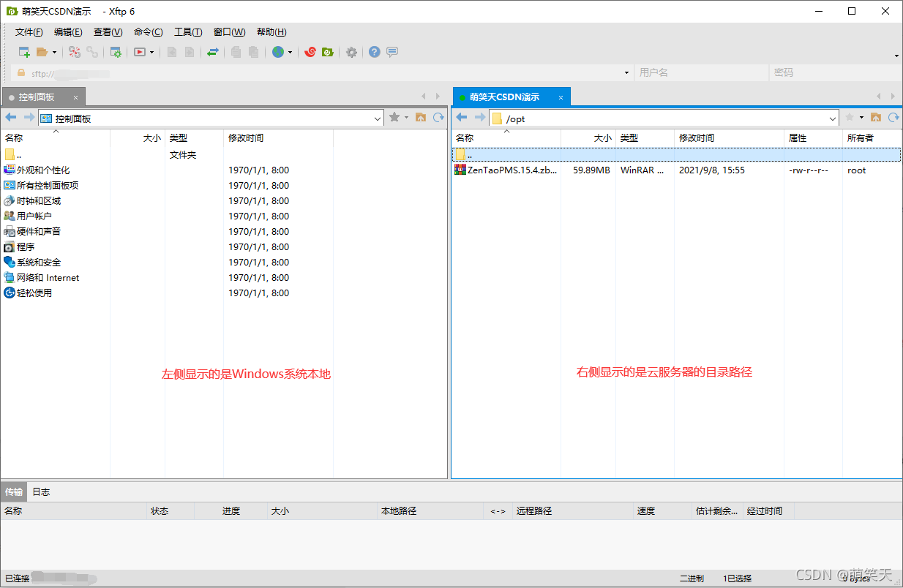Click local pane bookmark star icon
The image size is (903, 588).
394,118
